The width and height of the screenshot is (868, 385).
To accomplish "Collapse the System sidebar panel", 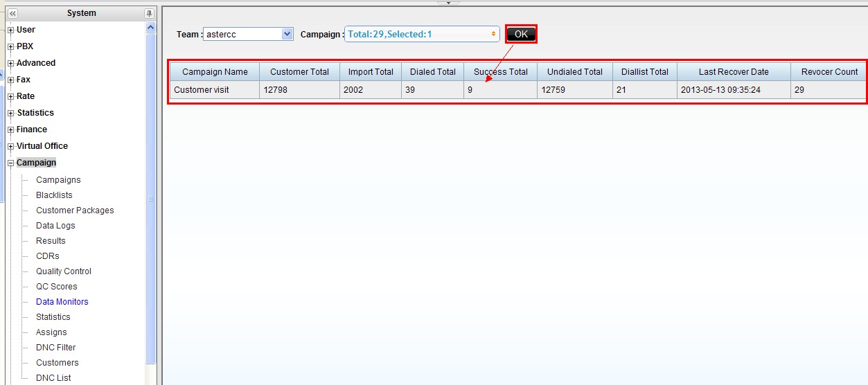I will 12,13.
